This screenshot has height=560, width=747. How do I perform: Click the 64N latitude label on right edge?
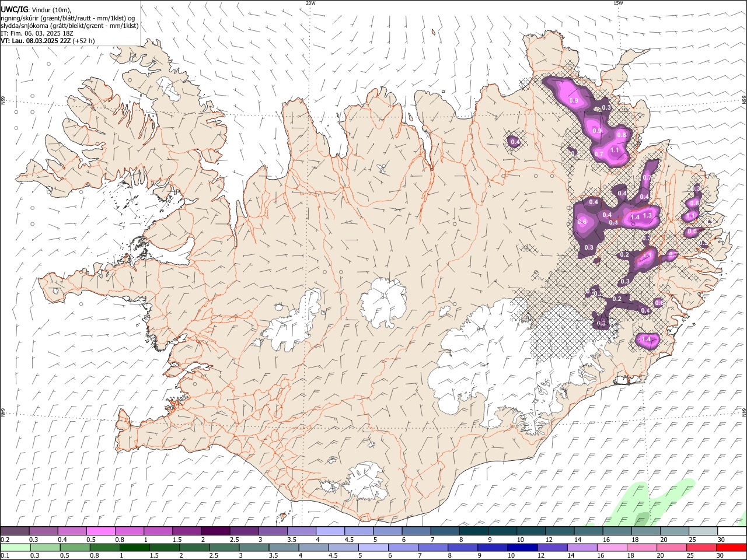click(x=744, y=413)
